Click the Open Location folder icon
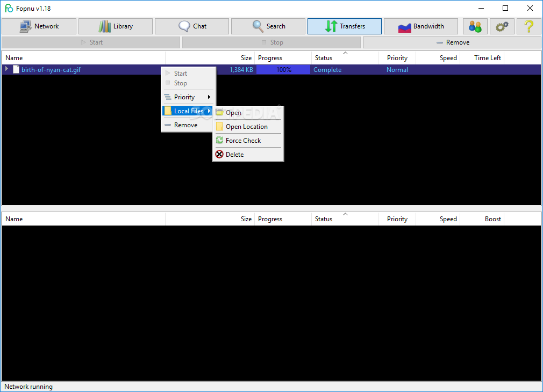543x392 pixels. pyautogui.click(x=219, y=126)
